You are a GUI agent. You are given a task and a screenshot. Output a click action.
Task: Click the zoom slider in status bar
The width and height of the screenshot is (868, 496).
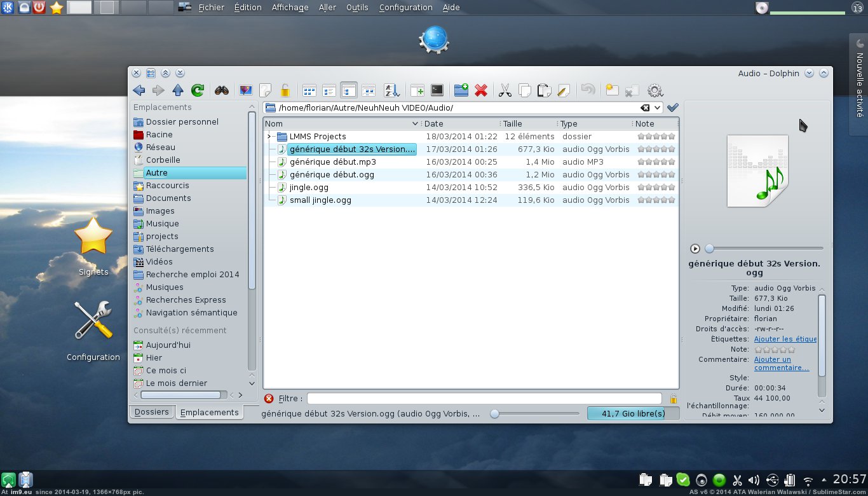(x=495, y=414)
